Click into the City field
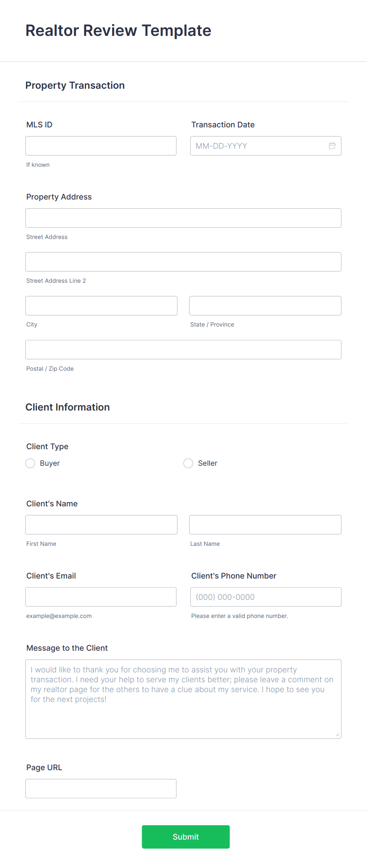 point(101,305)
